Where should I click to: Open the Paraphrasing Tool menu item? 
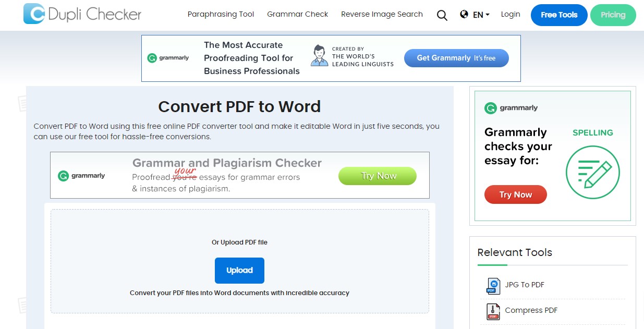pyautogui.click(x=221, y=14)
